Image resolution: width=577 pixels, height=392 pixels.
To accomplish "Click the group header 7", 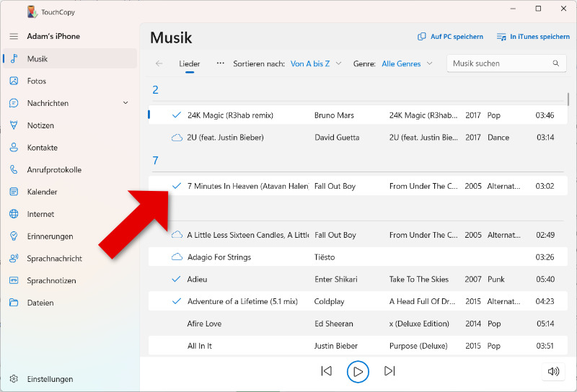I will coord(155,160).
